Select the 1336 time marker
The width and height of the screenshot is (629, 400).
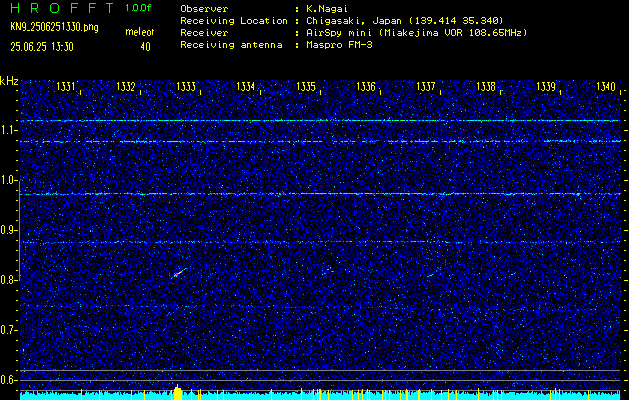tap(366, 87)
